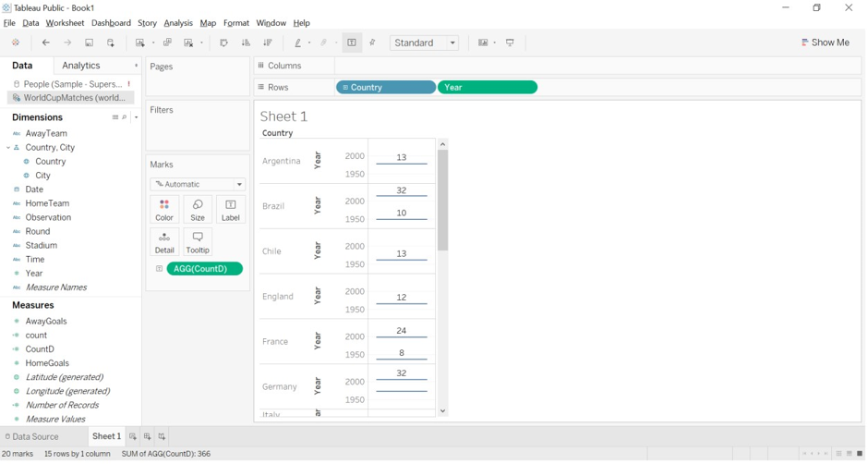Select the Stadium dimension field
Screen dimensions: 868x464
pyautogui.click(x=41, y=245)
